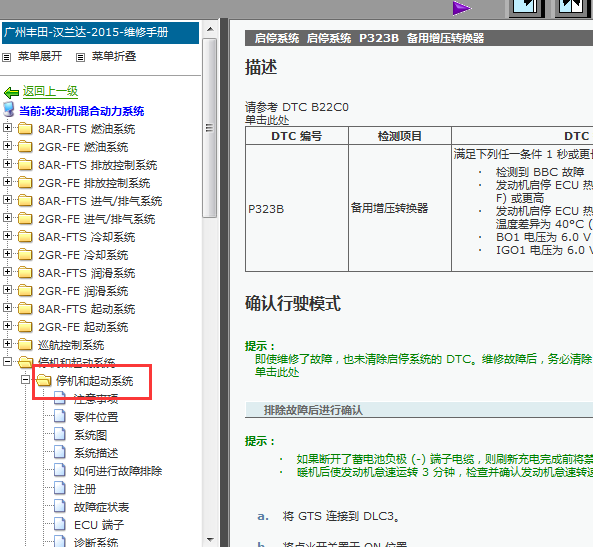
Task: Select the 2GR-FE 起动系统 tree item
Action: coord(83,327)
